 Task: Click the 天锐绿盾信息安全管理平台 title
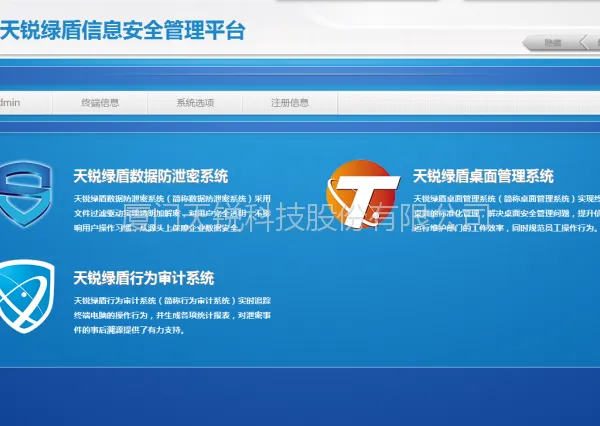(x=122, y=31)
